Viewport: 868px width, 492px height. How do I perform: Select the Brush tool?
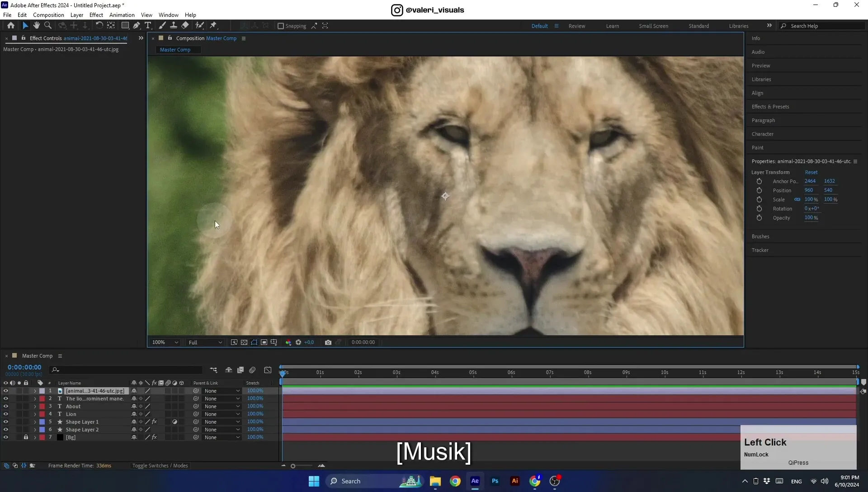(x=162, y=26)
